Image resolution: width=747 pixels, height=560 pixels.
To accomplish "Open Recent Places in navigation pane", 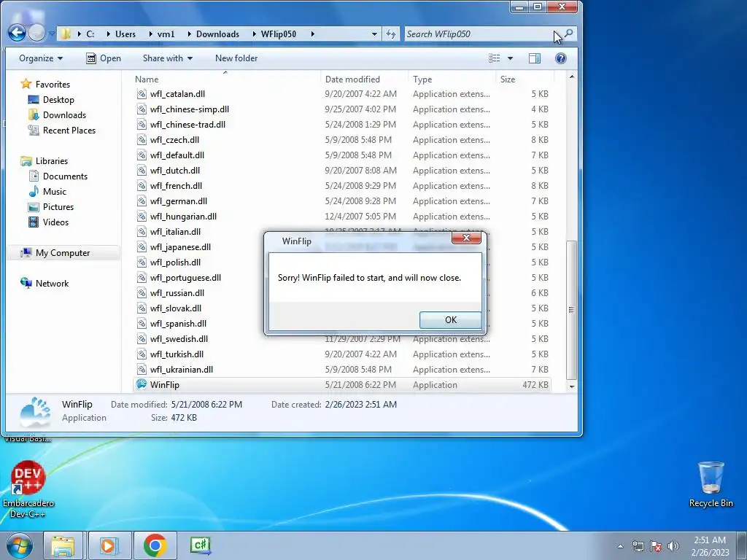I will (x=69, y=130).
